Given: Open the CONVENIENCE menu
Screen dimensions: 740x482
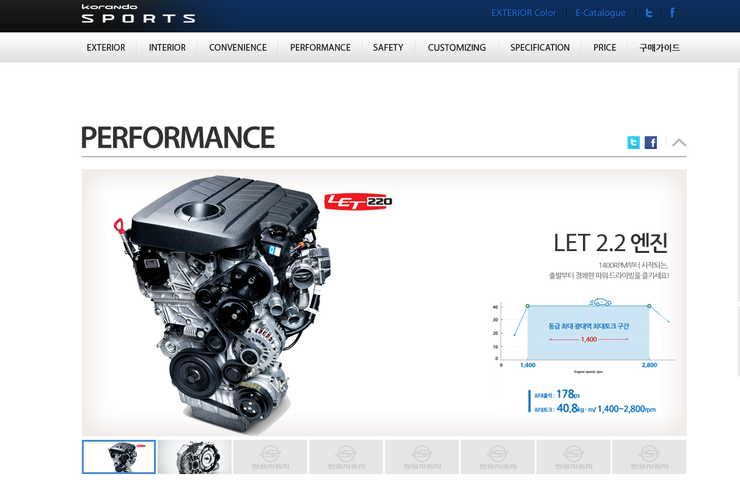Looking at the screenshot, I should pos(238,48).
